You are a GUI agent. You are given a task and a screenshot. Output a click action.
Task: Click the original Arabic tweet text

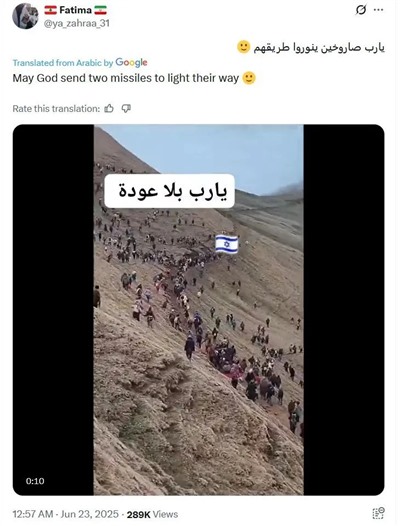310,47
